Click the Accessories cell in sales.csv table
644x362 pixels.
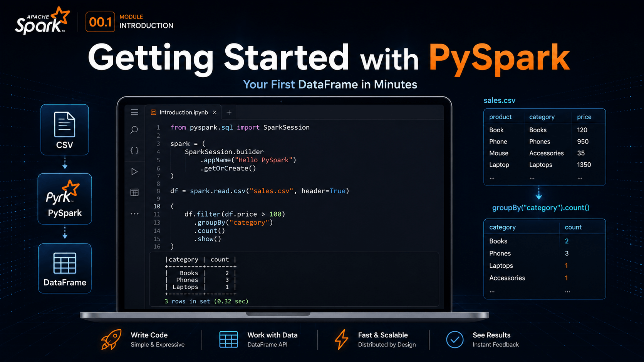[546, 153]
